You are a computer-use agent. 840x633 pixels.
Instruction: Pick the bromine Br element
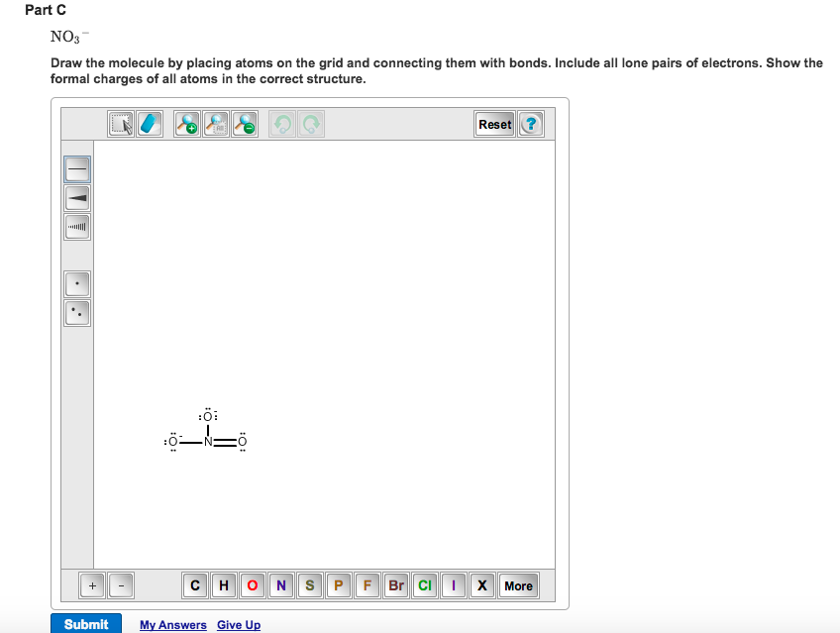(395, 585)
